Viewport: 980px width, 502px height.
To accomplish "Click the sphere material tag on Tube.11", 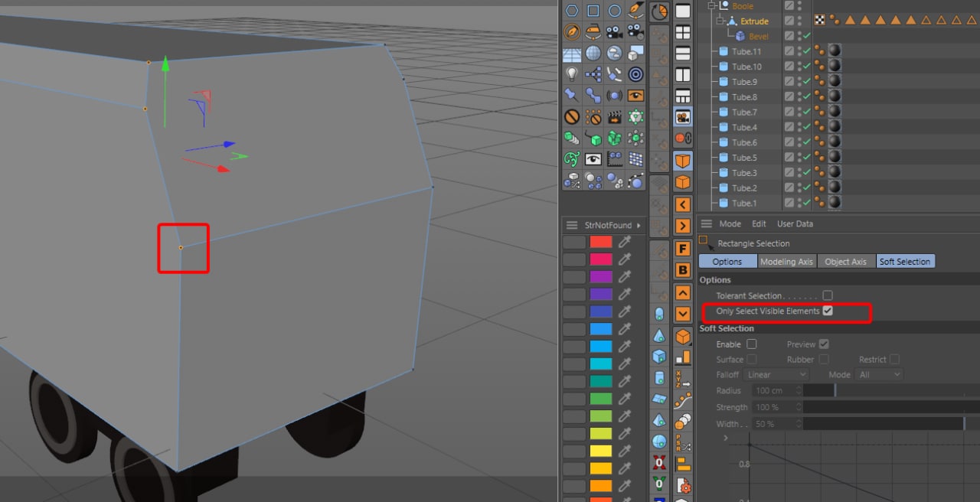I will [835, 51].
